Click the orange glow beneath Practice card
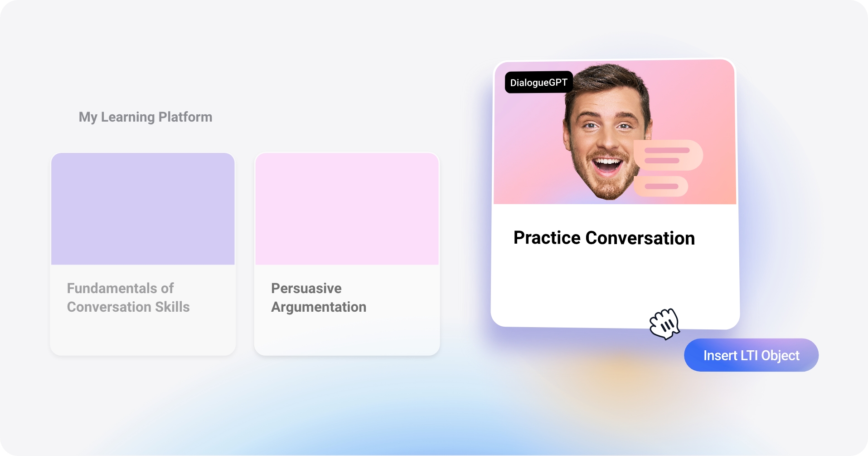 click(x=621, y=372)
